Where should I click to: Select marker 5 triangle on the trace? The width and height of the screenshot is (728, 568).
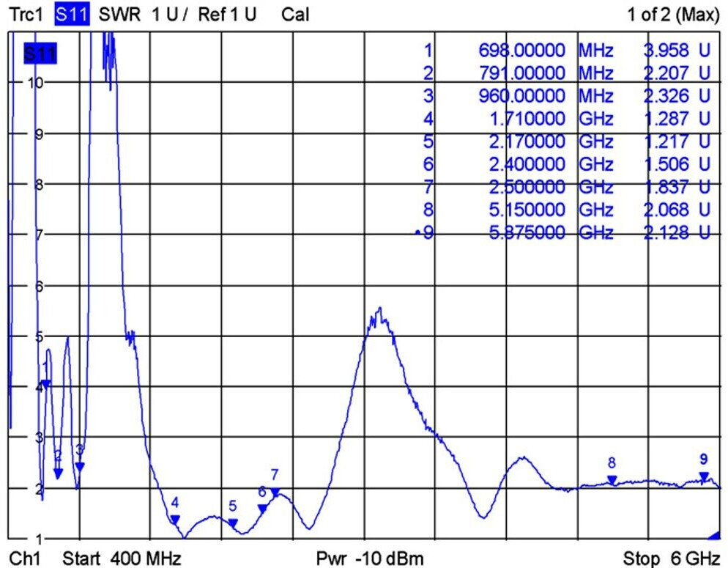233,523
